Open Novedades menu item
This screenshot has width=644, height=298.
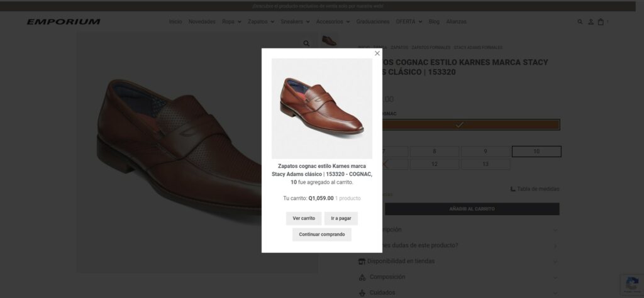click(202, 22)
